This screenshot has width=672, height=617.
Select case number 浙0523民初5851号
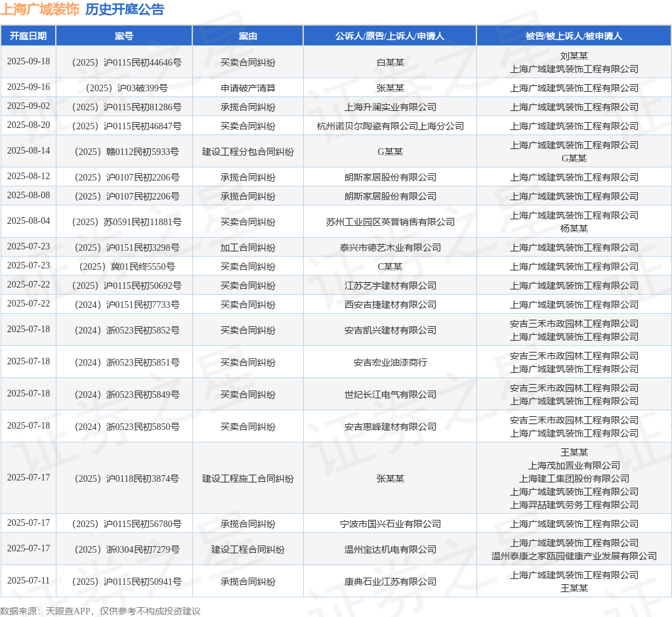[x=127, y=363]
